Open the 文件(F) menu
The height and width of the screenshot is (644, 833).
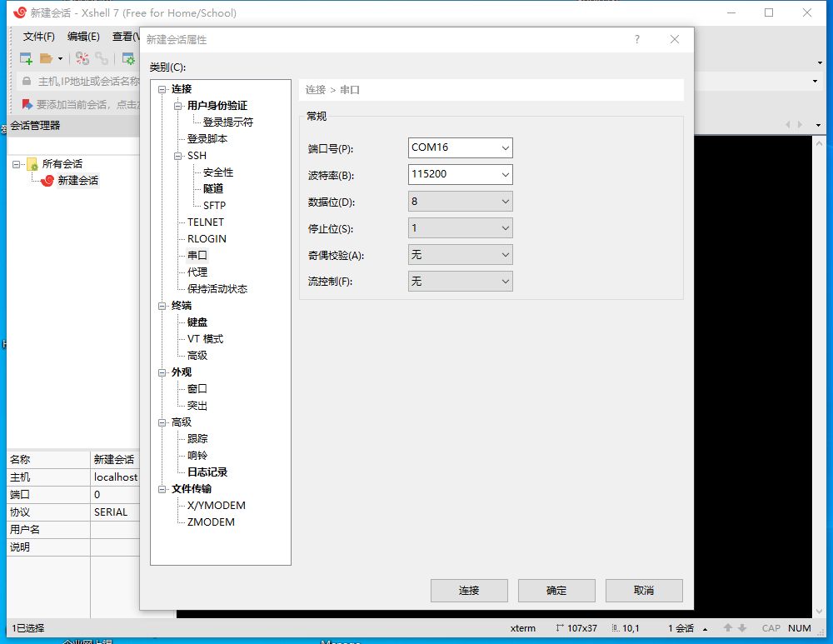pyautogui.click(x=38, y=37)
